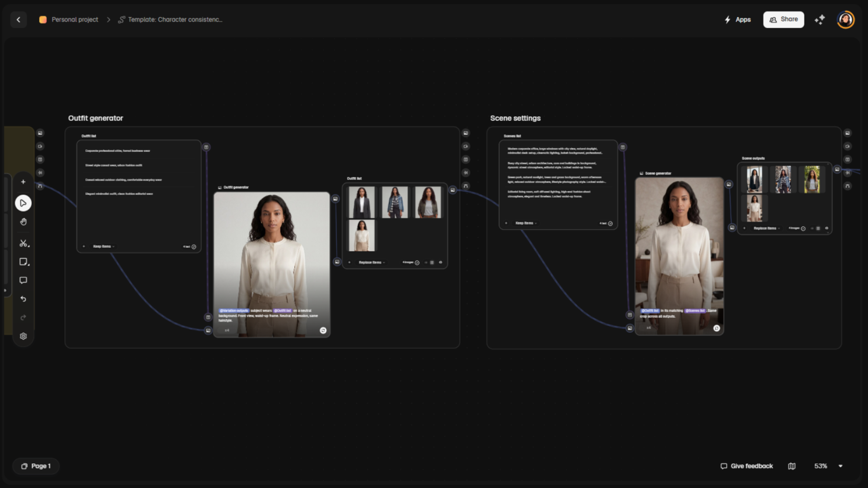Viewport: 868px width, 488px height.
Task: Click the plus add-node toolbar button
Action: 24,182
